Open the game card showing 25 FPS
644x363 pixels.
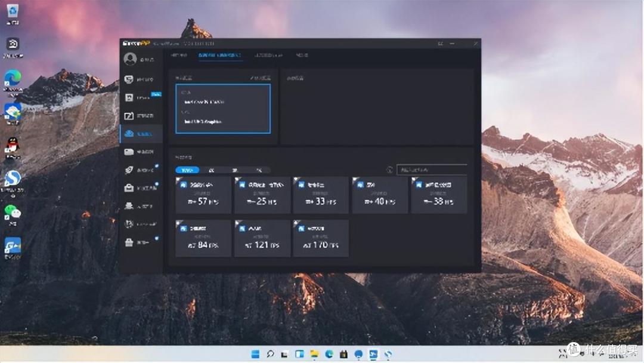tap(262, 195)
